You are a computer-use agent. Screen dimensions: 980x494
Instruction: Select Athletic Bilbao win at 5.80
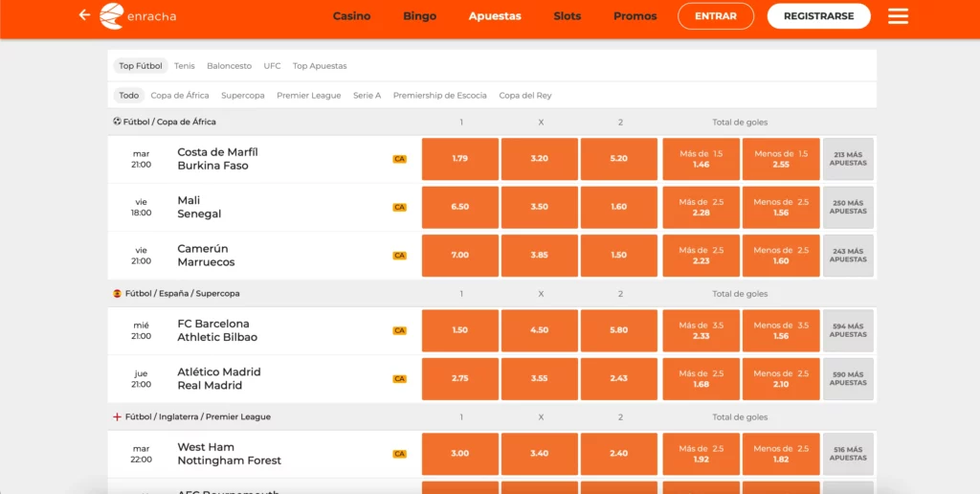[619, 330]
